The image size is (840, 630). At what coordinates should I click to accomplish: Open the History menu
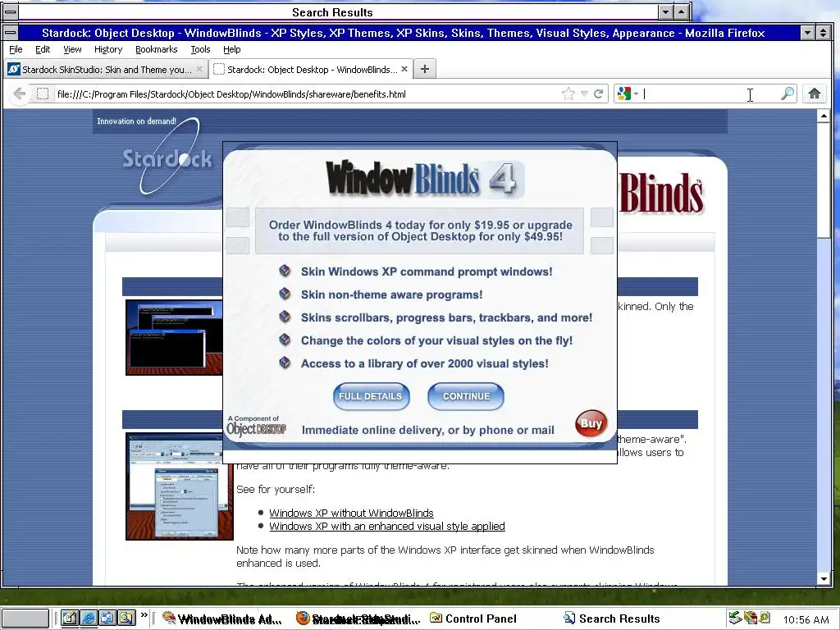(x=108, y=49)
